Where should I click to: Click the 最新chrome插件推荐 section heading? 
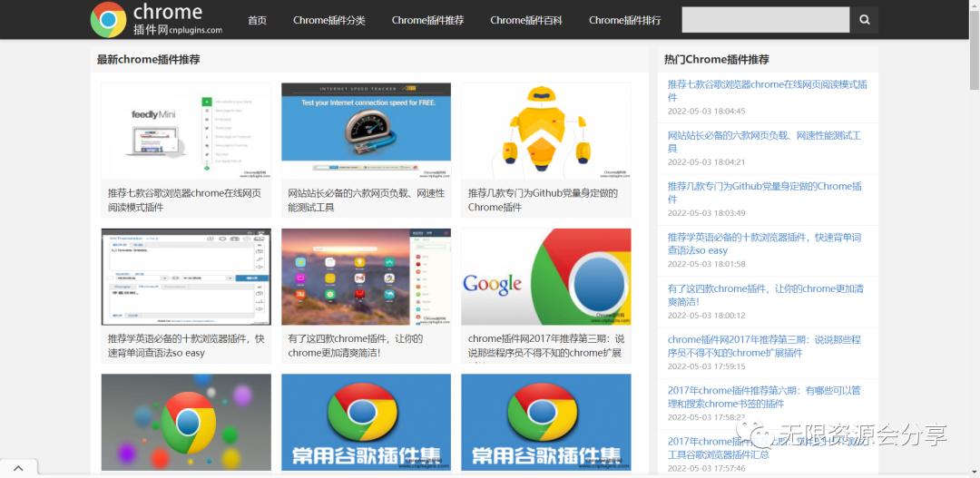(148, 60)
